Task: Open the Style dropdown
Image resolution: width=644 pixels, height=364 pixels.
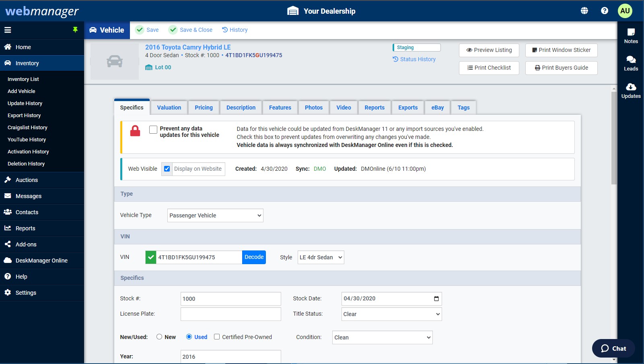Action: pyautogui.click(x=321, y=257)
